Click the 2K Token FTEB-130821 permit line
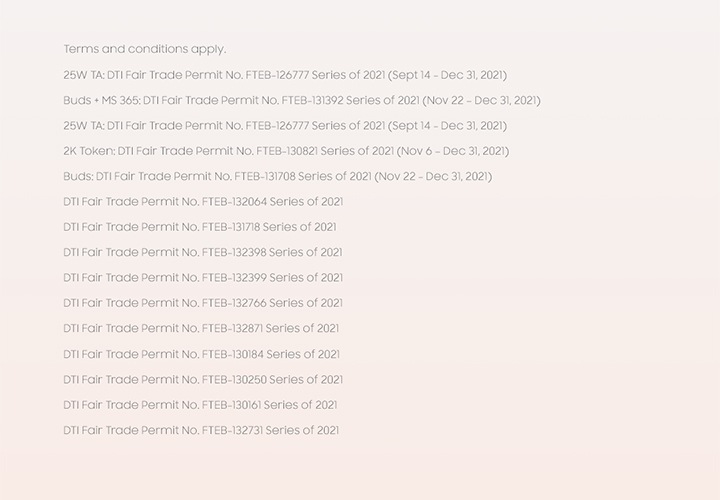The height and width of the screenshot is (500, 720). coord(286,151)
